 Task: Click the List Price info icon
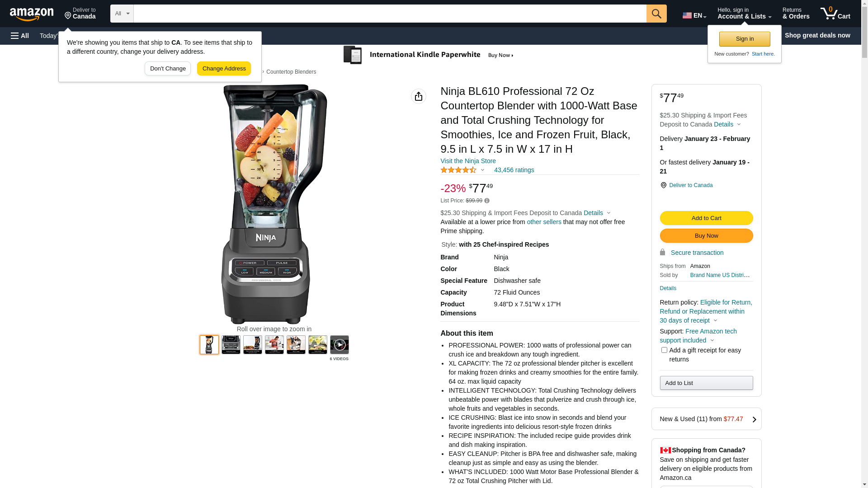[487, 201]
